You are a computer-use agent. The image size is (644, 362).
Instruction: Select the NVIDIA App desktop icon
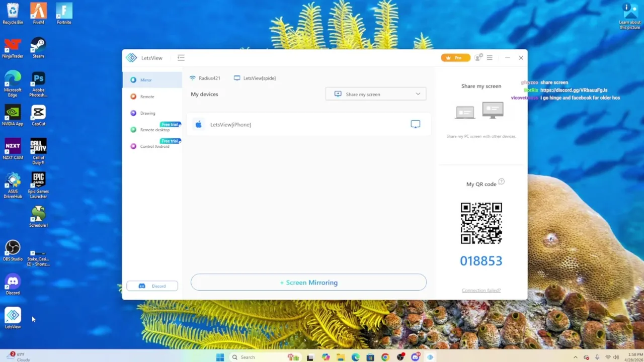[13, 115]
